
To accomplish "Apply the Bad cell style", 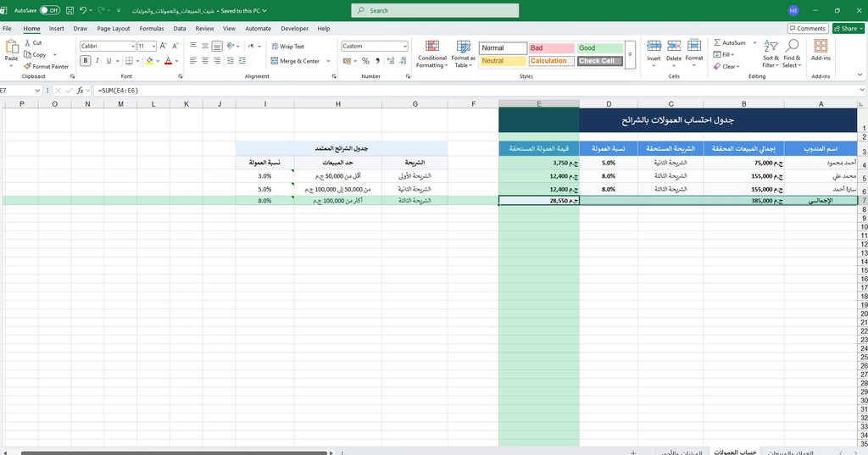I will [x=551, y=48].
